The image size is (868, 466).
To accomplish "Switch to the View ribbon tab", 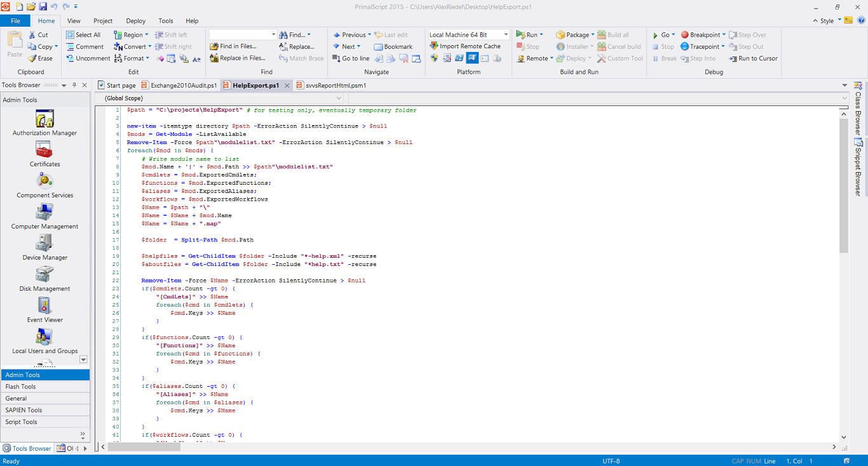I will 74,21.
